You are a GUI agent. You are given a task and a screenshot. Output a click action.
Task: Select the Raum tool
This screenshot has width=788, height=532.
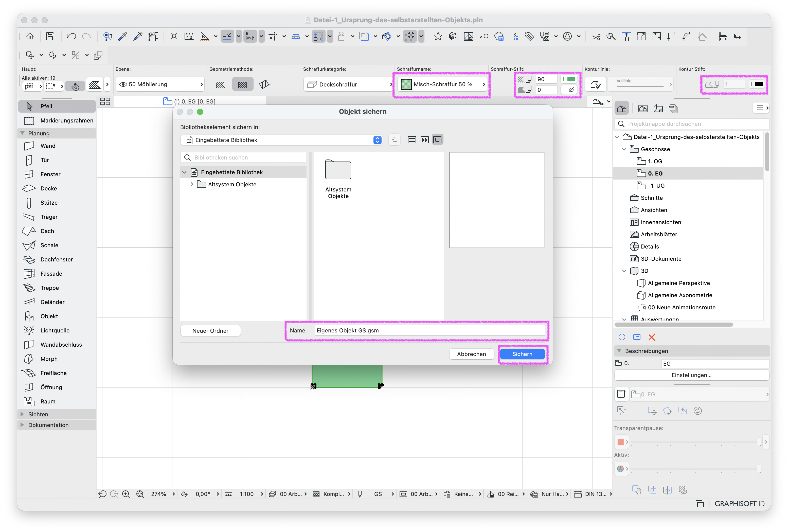pyautogui.click(x=57, y=401)
